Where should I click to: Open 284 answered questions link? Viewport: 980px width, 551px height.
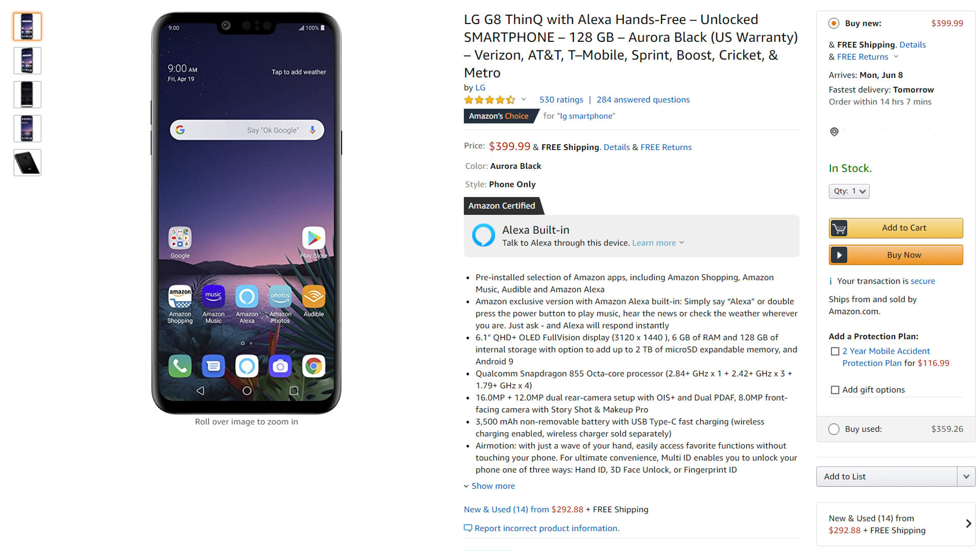643,100
